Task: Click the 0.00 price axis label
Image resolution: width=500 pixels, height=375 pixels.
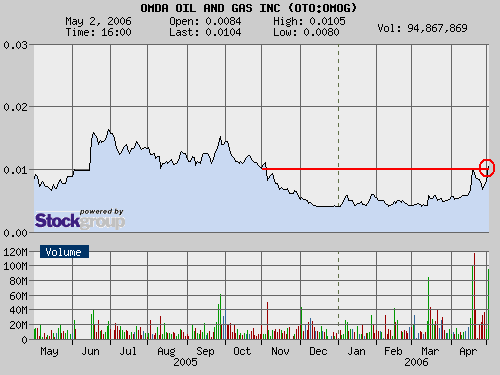Action: pos(16,233)
